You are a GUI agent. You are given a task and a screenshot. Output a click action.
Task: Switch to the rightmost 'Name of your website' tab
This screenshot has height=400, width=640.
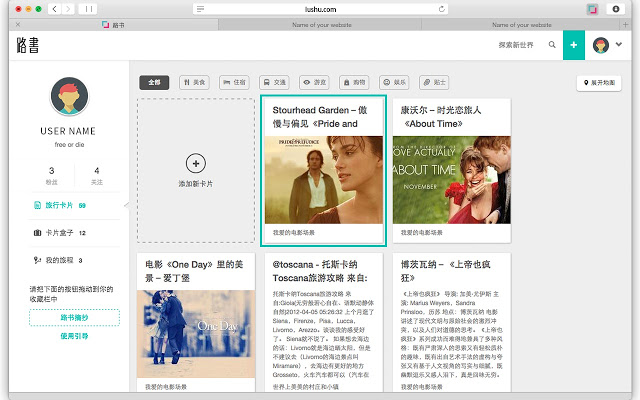[521, 25]
